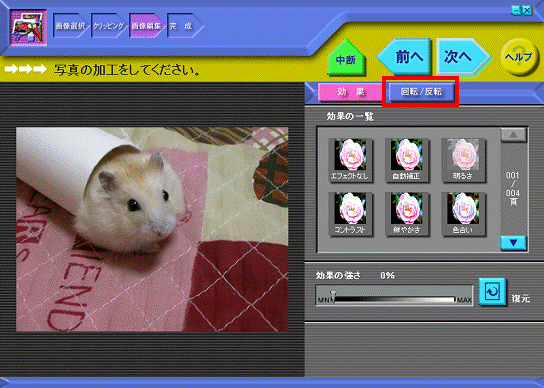Click the effects list page-down arrow
Viewport: 544px width, 388px height.
(513, 243)
